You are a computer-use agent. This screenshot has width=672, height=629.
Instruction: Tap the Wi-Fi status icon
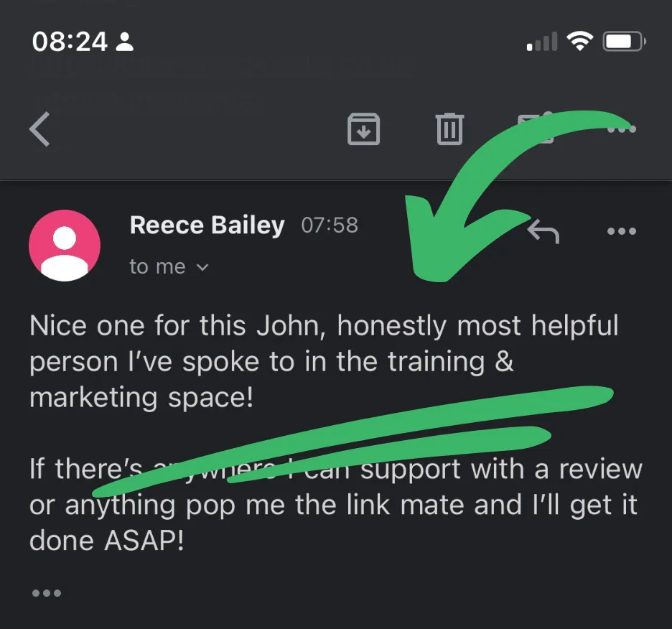click(580, 42)
